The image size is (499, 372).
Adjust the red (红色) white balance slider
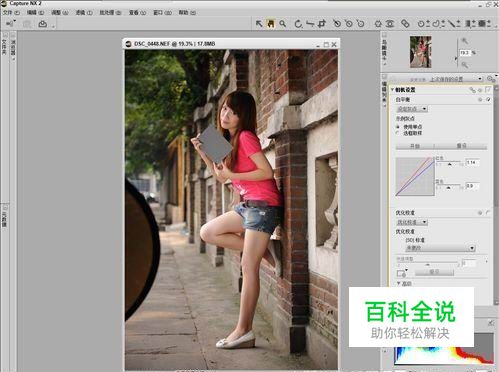tap(450, 164)
